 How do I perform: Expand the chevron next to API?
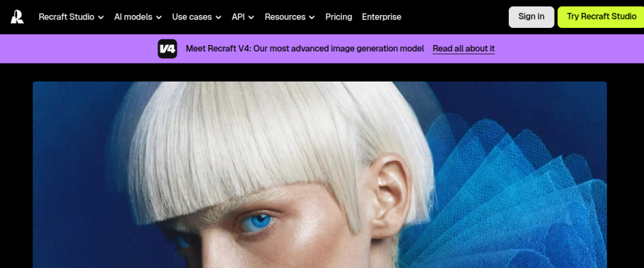pos(251,17)
